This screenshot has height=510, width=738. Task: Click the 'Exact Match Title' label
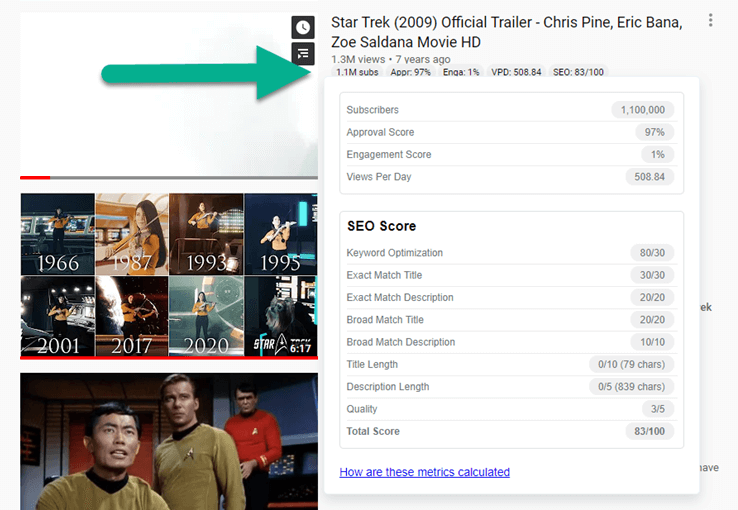click(x=384, y=275)
